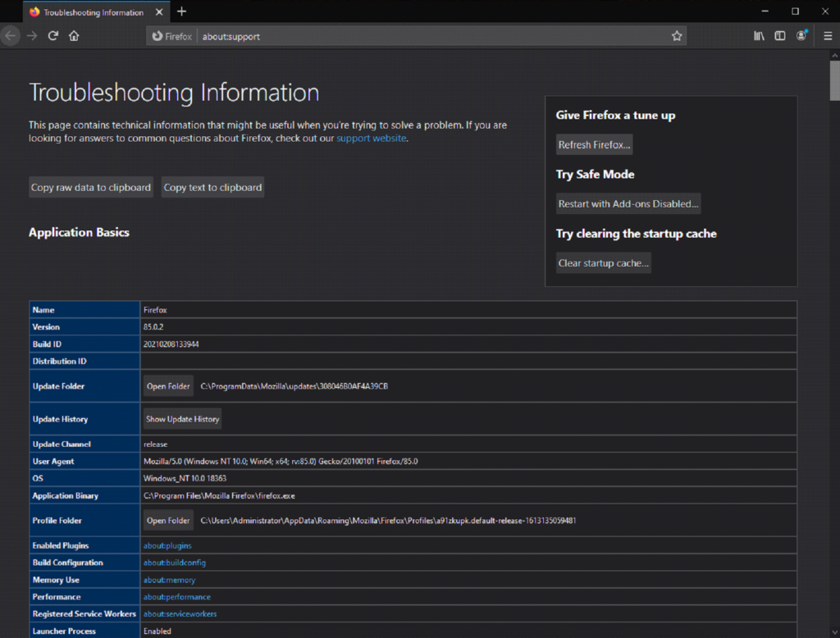Reload the current page
Screen dimensions: 840x638
[x=53, y=36]
